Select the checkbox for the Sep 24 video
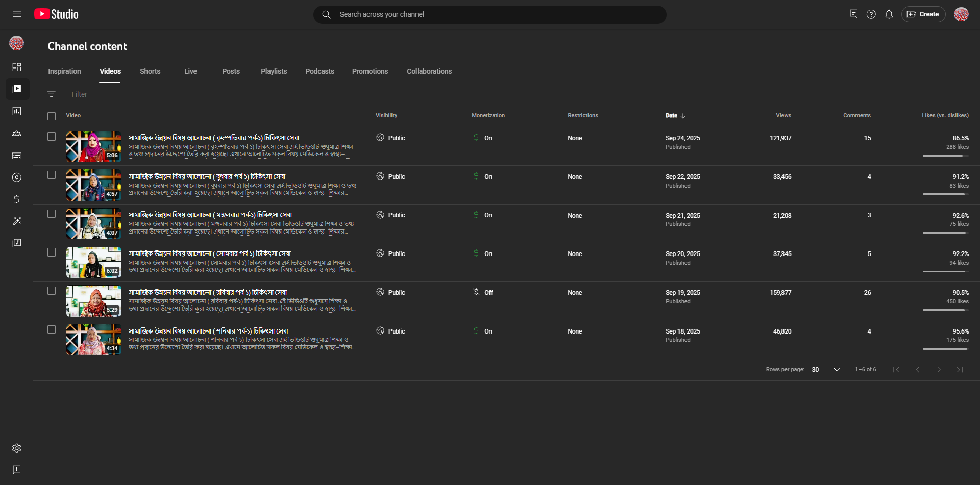 point(52,137)
